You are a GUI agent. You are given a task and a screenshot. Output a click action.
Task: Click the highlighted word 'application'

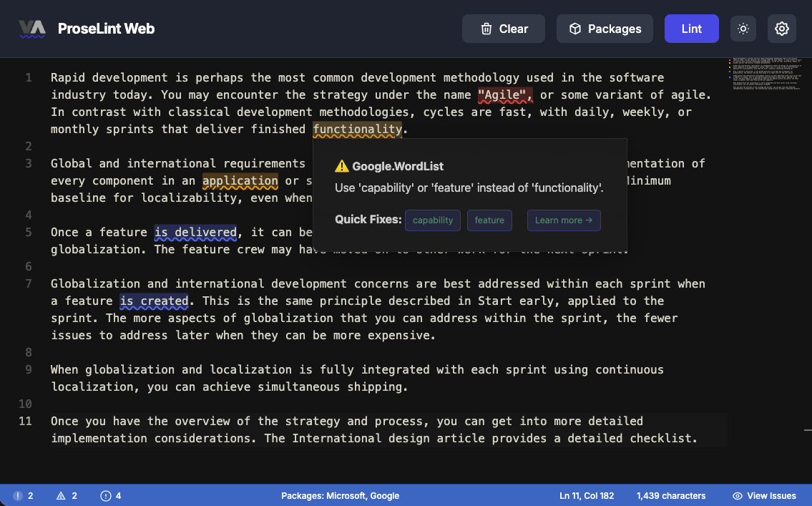tap(240, 181)
